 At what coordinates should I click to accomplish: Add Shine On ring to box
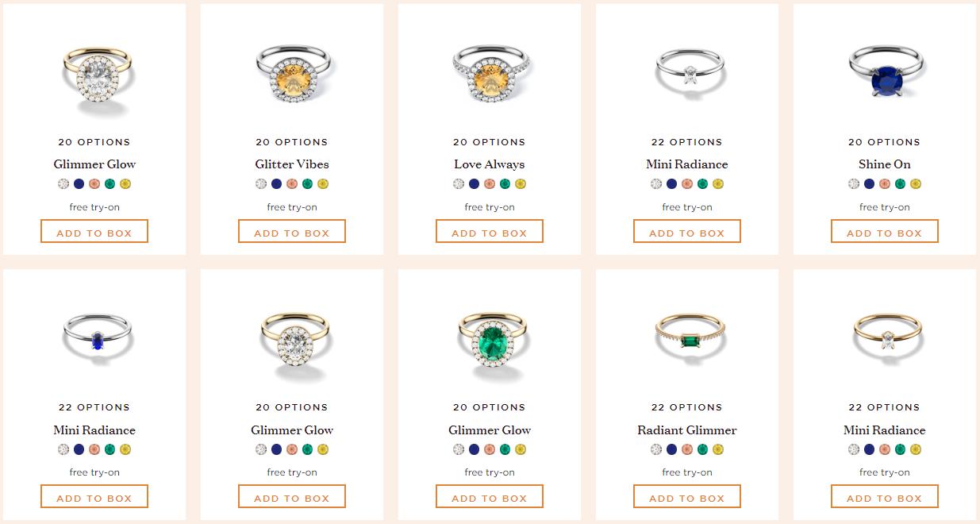point(885,232)
